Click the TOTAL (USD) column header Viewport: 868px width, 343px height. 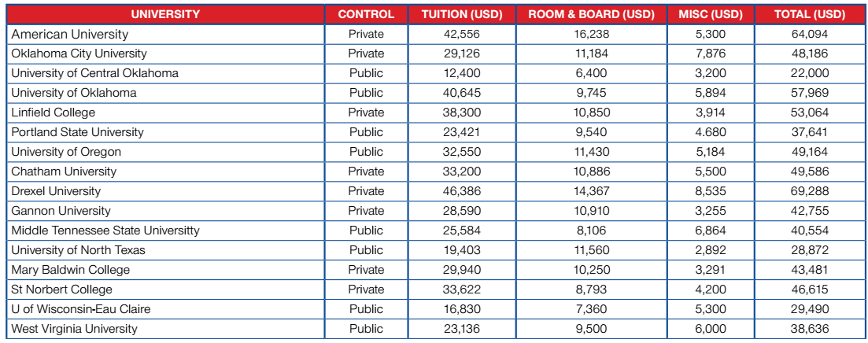pyautogui.click(x=810, y=14)
